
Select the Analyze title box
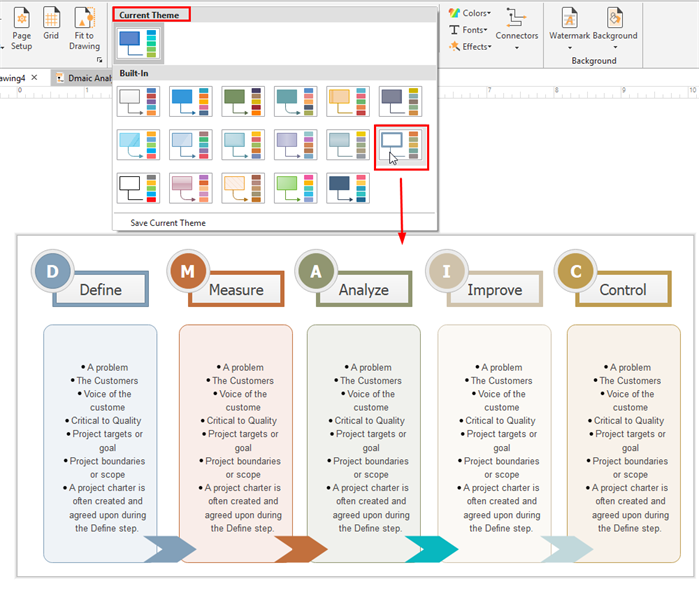(x=364, y=289)
